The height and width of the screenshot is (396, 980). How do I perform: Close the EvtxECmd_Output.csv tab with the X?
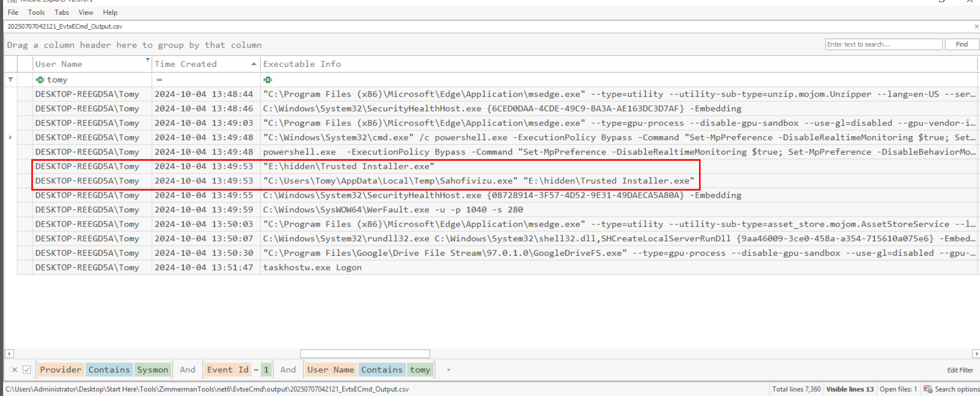point(976,26)
